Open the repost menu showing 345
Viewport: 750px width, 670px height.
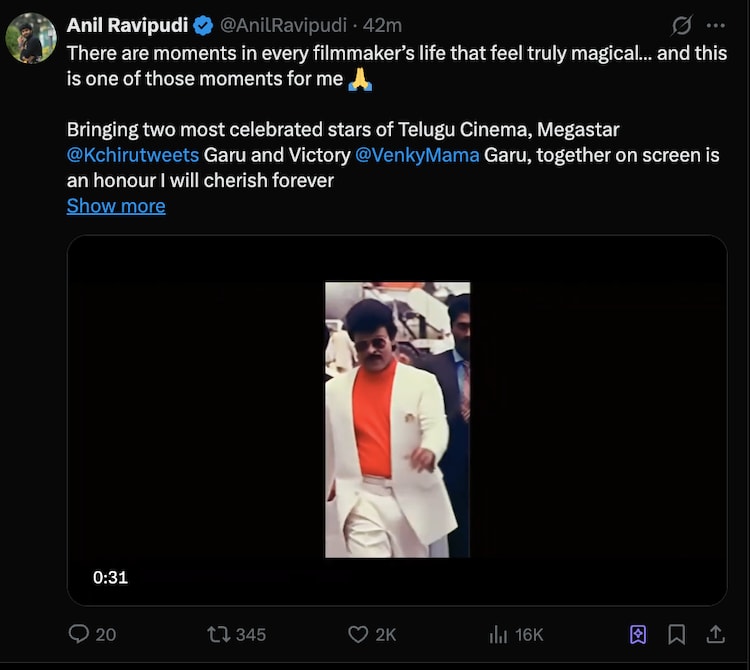pos(217,634)
